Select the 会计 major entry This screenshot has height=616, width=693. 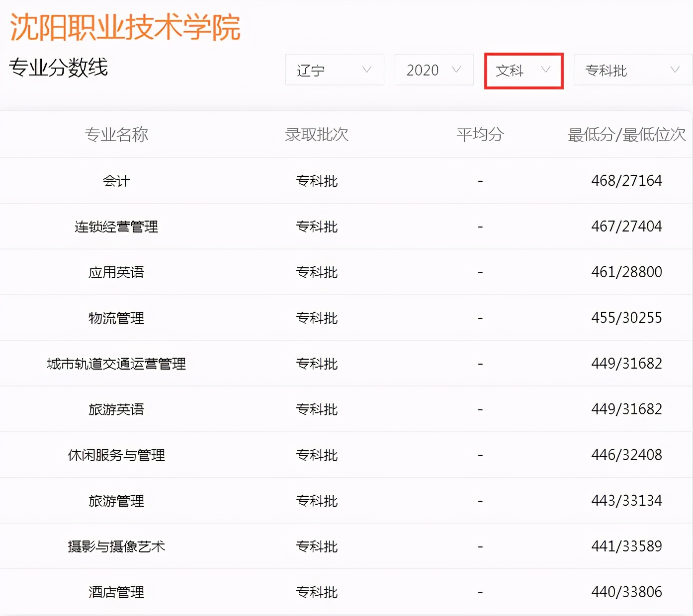115,181
